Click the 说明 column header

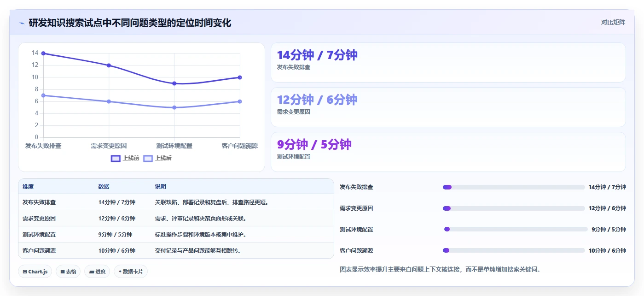161,187
